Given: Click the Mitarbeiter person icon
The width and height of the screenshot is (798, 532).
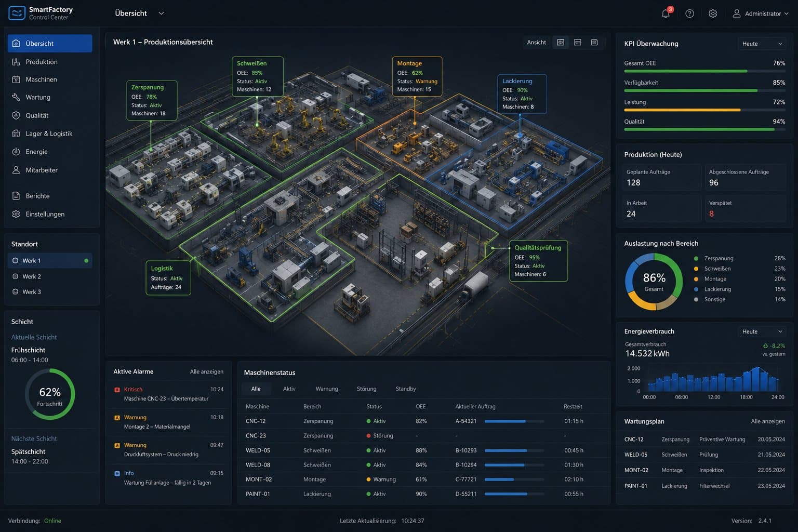Looking at the screenshot, I should point(16,170).
